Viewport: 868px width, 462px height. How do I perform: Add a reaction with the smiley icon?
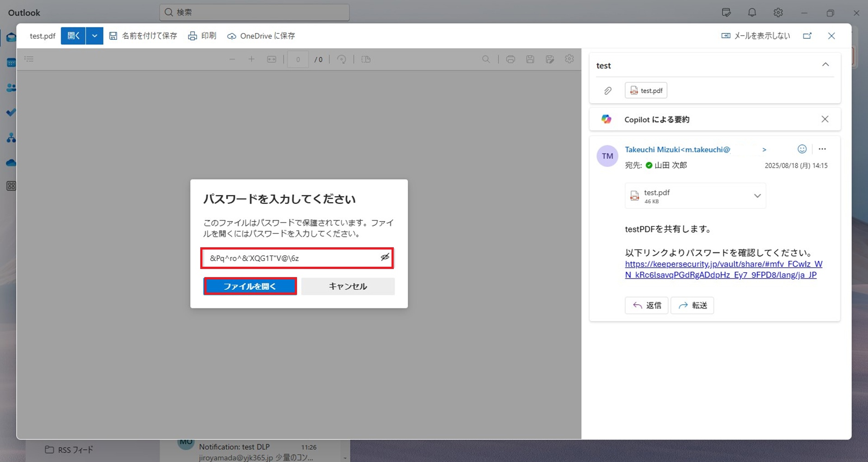[802, 149]
